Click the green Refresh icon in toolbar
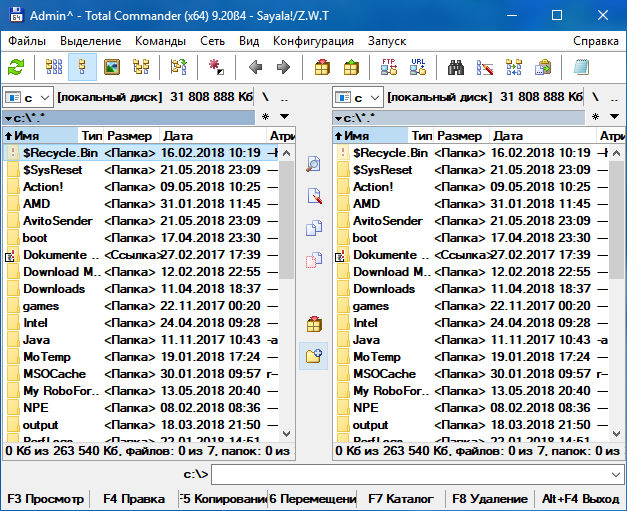Screen dimensions: 627x511 [x=16, y=68]
